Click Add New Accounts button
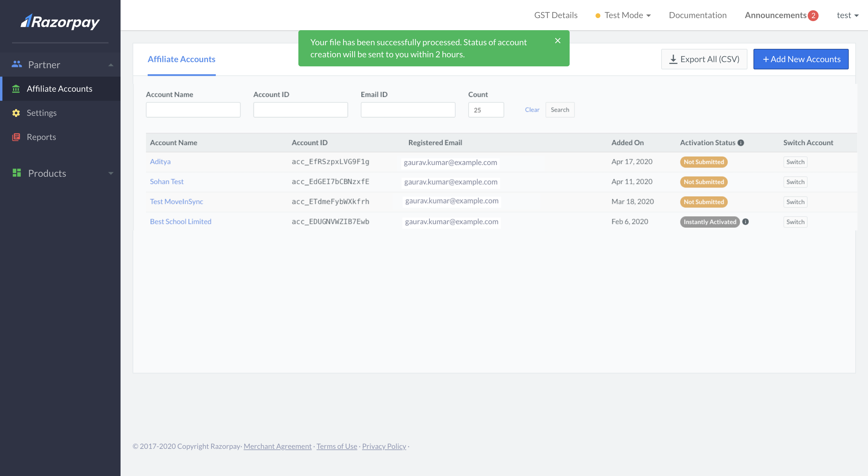Viewport: 868px width, 476px height. (x=800, y=59)
